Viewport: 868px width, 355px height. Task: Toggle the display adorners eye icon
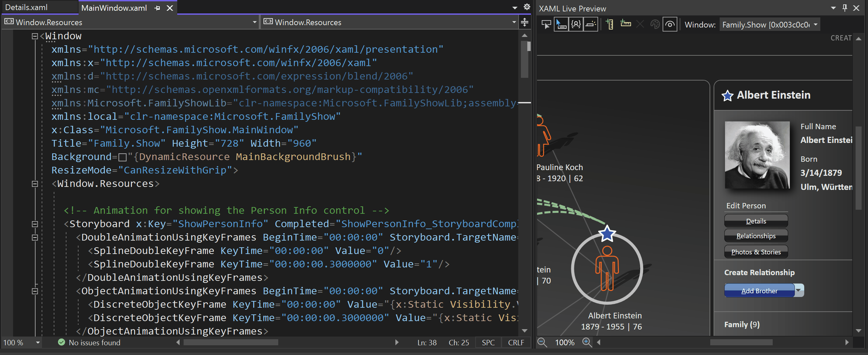point(670,24)
